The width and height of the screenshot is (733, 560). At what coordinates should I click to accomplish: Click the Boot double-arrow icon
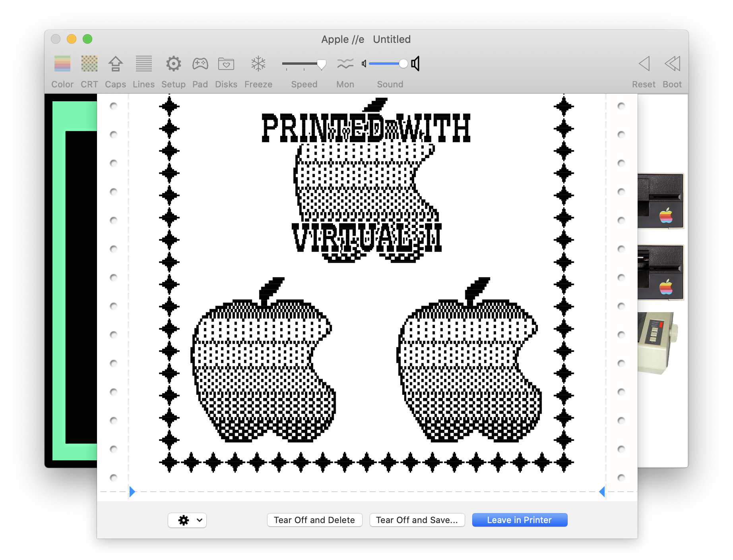point(672,64)
